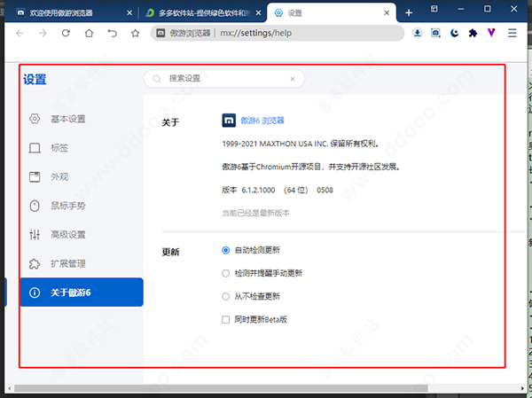Click the version text 6.1.2.1000
532x398 pixels.
click(x=258, y=190)
